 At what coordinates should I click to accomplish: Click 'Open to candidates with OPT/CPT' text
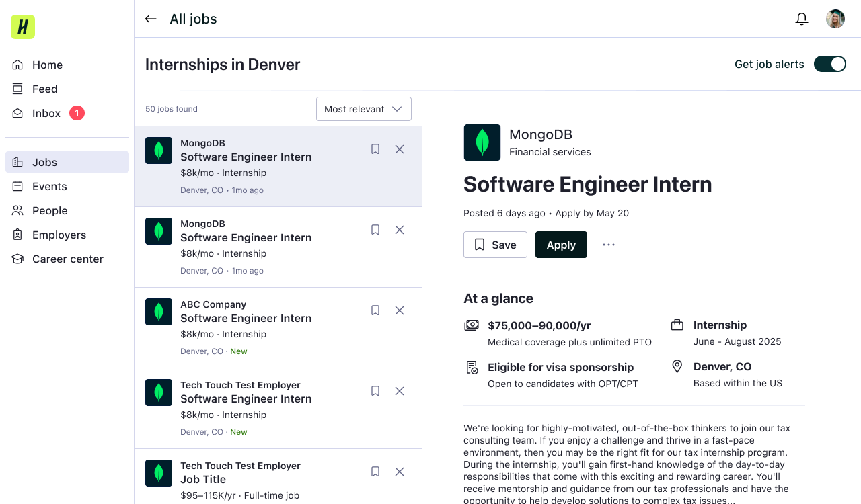click(x=563, y=384)
